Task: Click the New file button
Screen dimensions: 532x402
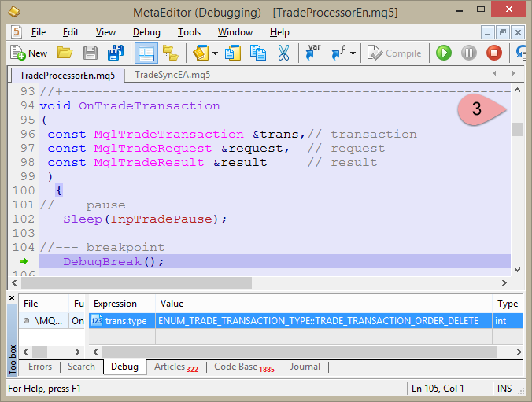Action: [x=28, y=53]
